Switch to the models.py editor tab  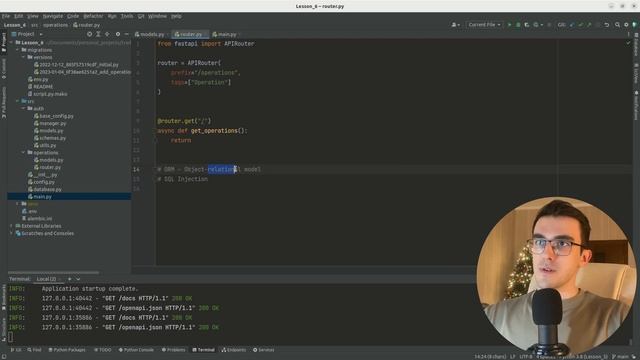coord(151,34)
